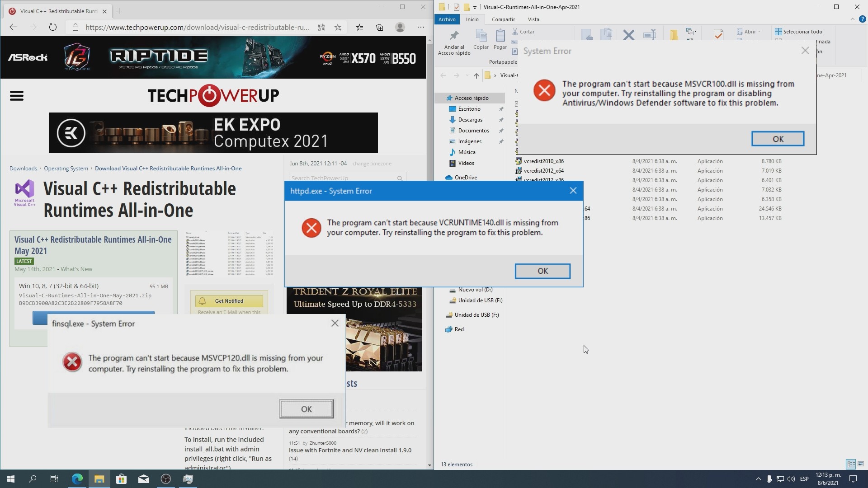Open the Edge profile avatar icon
Viewport: 868px width, 488px height.
400,27
